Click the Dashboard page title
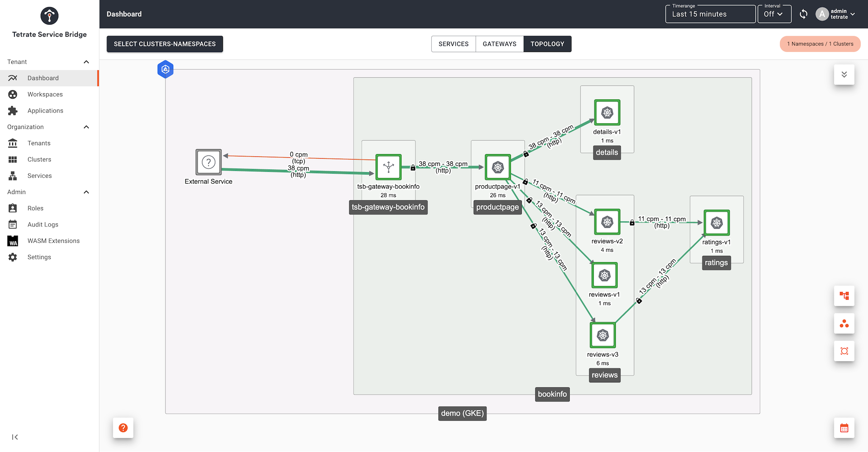The image size is (868, 452). tap(124, 14)
